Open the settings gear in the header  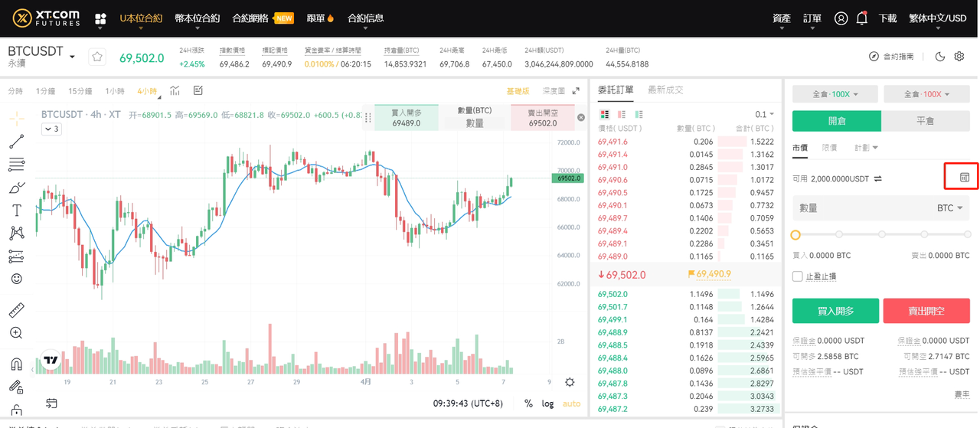[959, 57]
